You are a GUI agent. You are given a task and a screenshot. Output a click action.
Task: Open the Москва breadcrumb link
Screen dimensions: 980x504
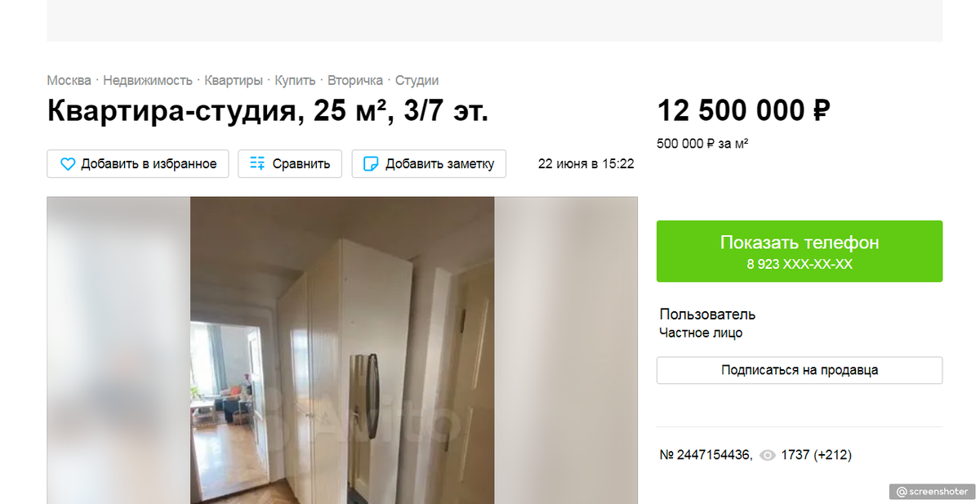(69, 81)
